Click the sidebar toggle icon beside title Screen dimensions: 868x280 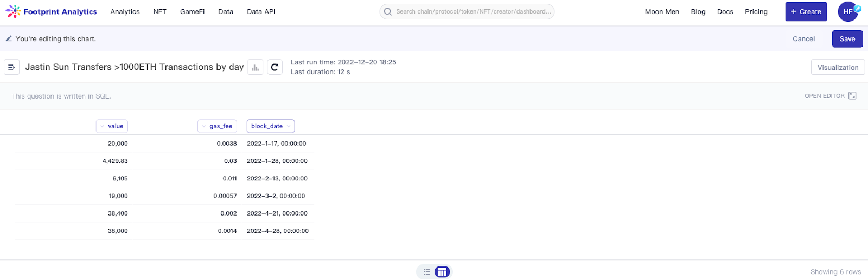click(12, 67)
